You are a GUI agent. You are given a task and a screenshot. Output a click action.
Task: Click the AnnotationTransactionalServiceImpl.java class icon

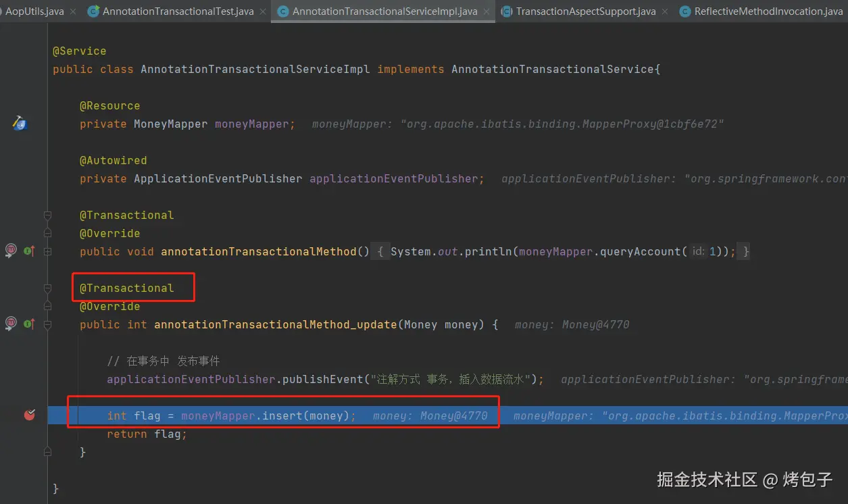coord(283,11)
